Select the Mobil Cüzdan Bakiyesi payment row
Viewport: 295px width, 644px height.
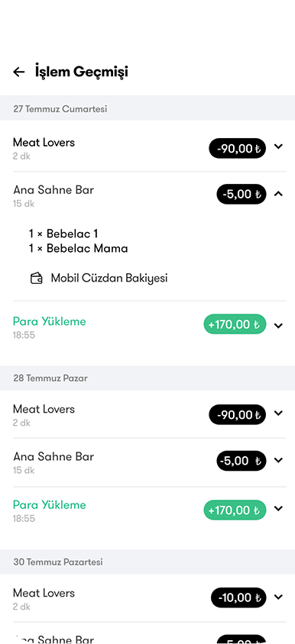pyautogui.click(x=99, y=279)
